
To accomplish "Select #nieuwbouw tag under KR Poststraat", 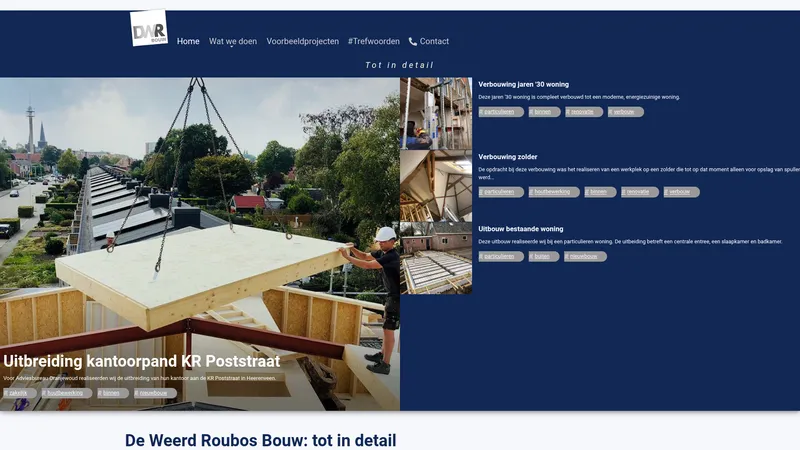I will [x=155, y=393].
